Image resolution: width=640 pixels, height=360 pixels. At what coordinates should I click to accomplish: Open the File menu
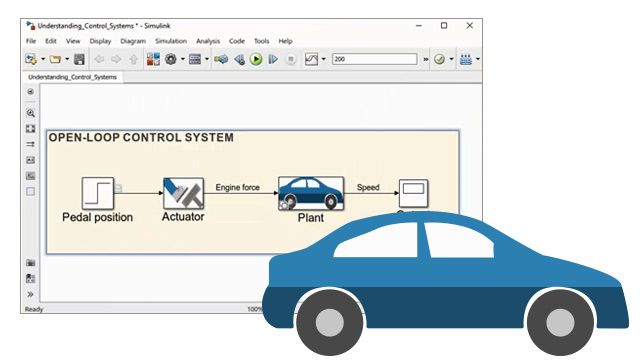coord(31,41)
